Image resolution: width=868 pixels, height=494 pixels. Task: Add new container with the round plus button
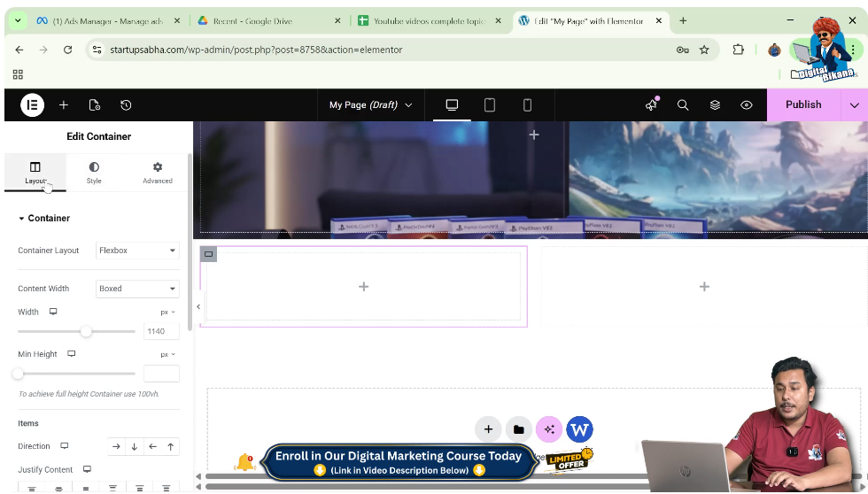488,429
